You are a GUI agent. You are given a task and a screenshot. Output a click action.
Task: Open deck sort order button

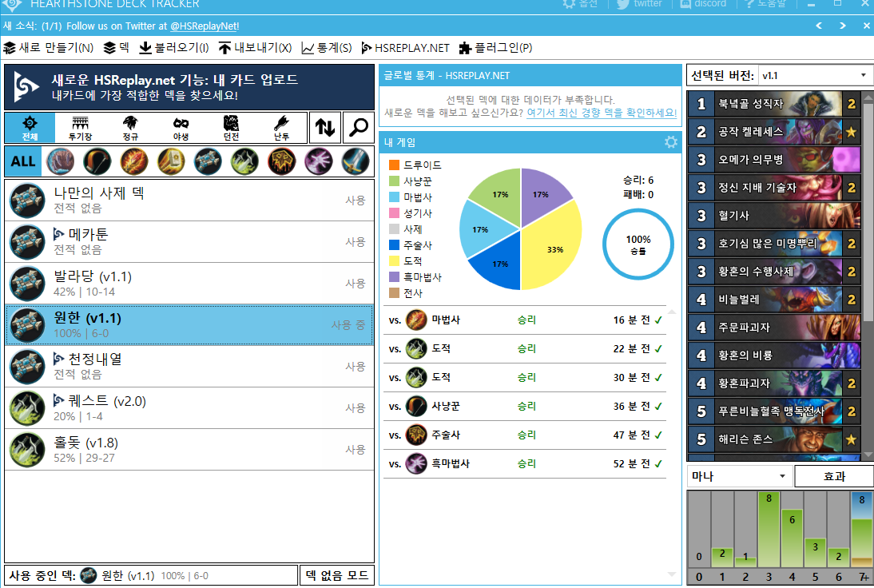pos(325,128)
